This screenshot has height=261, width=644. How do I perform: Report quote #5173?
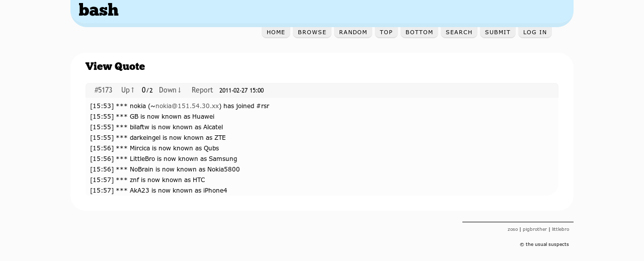(x=202, y=90)
